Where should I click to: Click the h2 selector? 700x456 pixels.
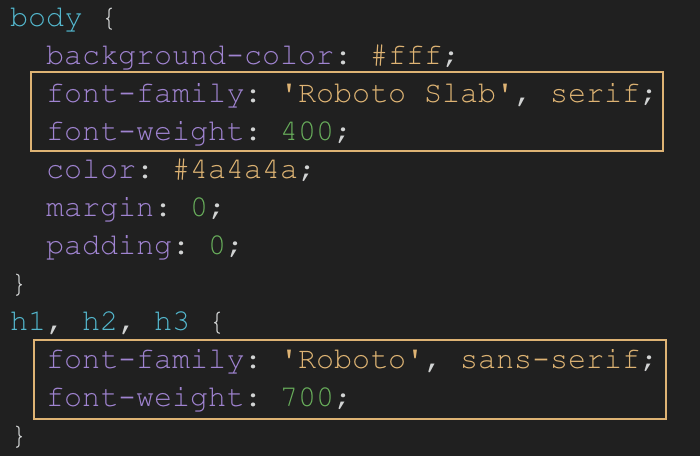[100, 322]
